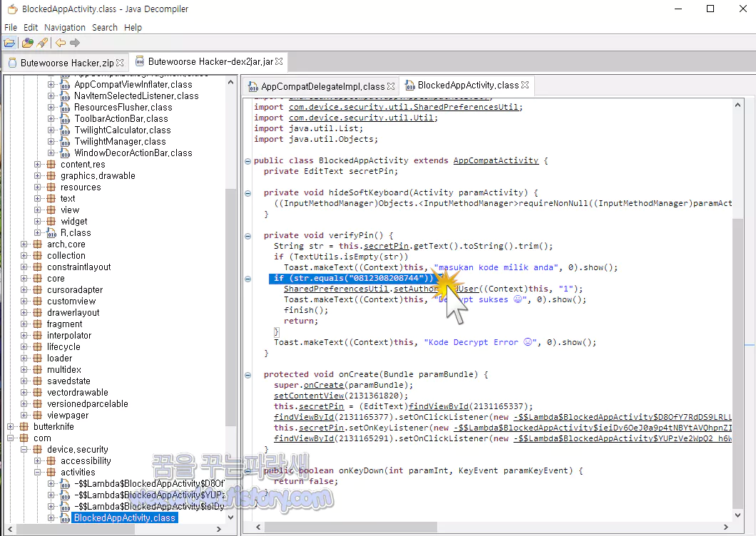
Task: Switch to AppCompatDelegateImpl.class editor tab
Action: pos(322,86)
